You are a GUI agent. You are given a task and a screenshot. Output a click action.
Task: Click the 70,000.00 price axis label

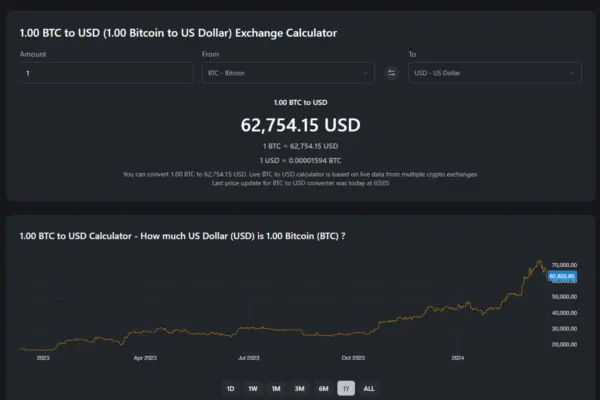click(x=562, y=265)
